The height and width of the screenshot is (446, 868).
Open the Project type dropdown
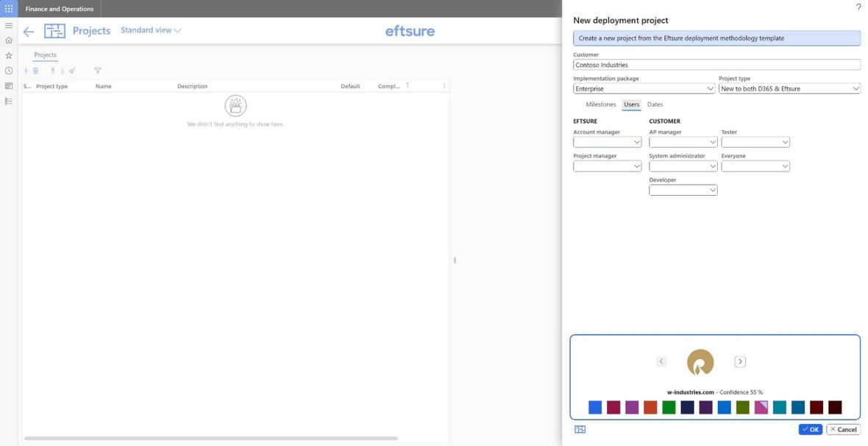click(790, 88)
